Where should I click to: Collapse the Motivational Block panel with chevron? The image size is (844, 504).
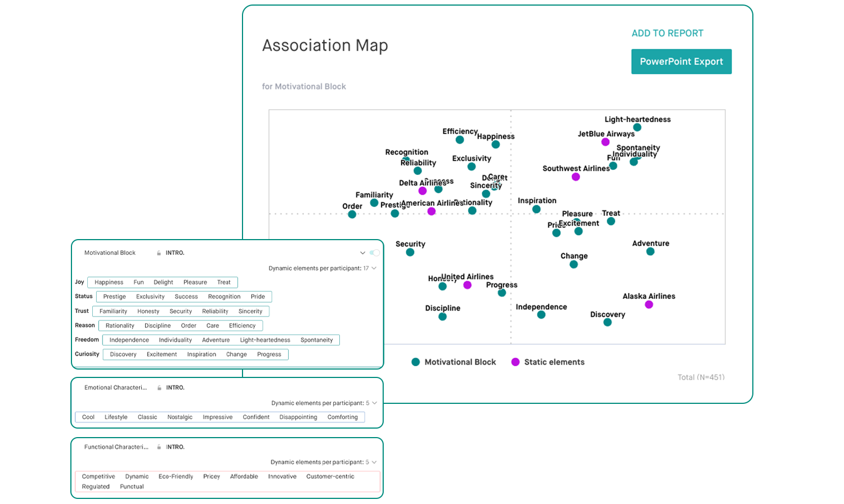[363, 253]
